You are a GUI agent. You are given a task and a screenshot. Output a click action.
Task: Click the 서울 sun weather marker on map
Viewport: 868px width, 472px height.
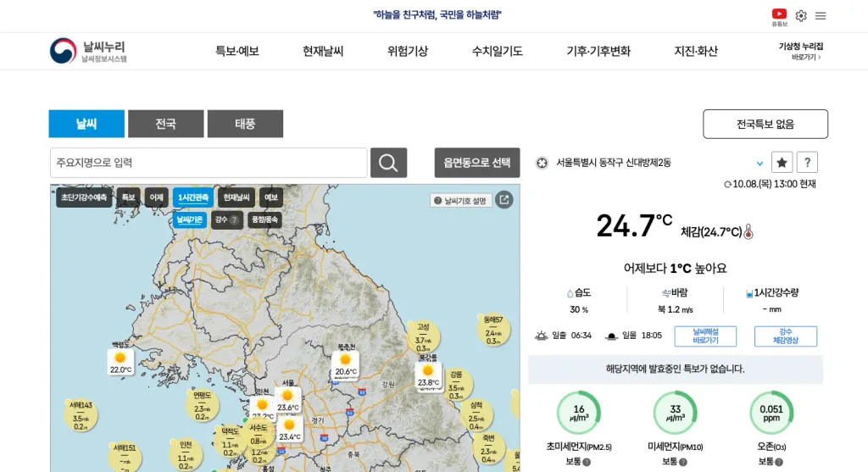(288, 400)
